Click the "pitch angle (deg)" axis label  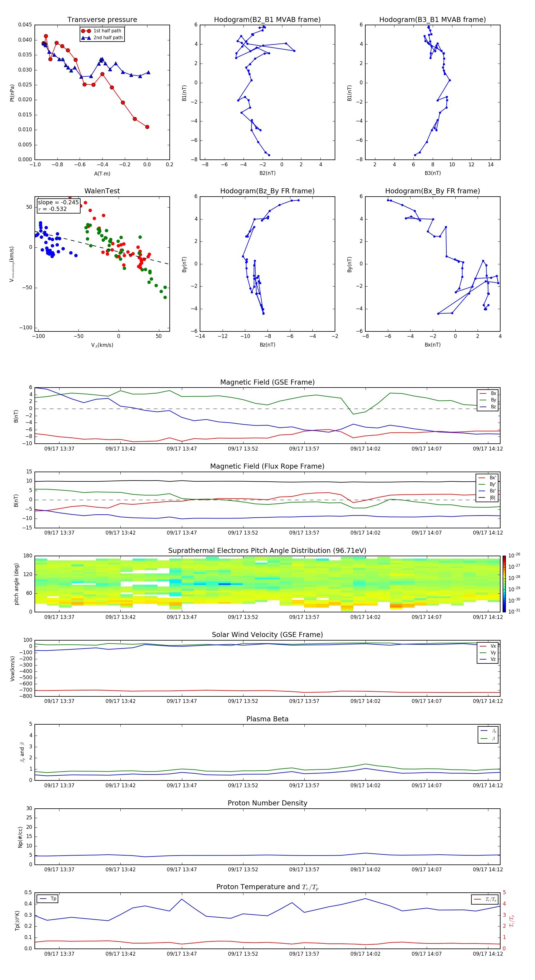coord(16,584)
